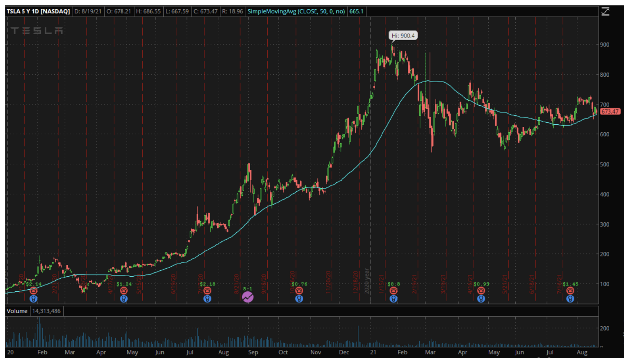Click the 200 label on volume axis

pyautogui.click(x=605, y=328)
